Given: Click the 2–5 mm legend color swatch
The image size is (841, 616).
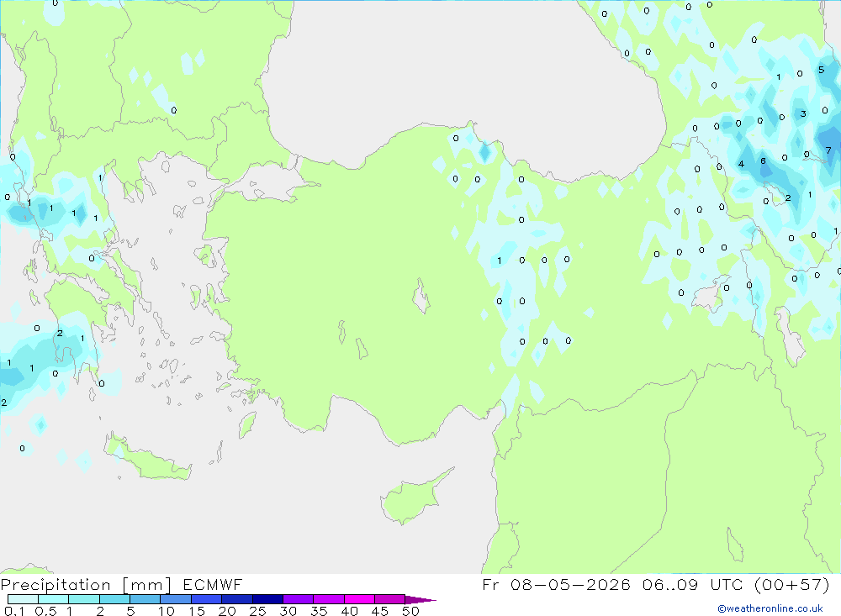Looking at the screenshot, I should (114, 599).
